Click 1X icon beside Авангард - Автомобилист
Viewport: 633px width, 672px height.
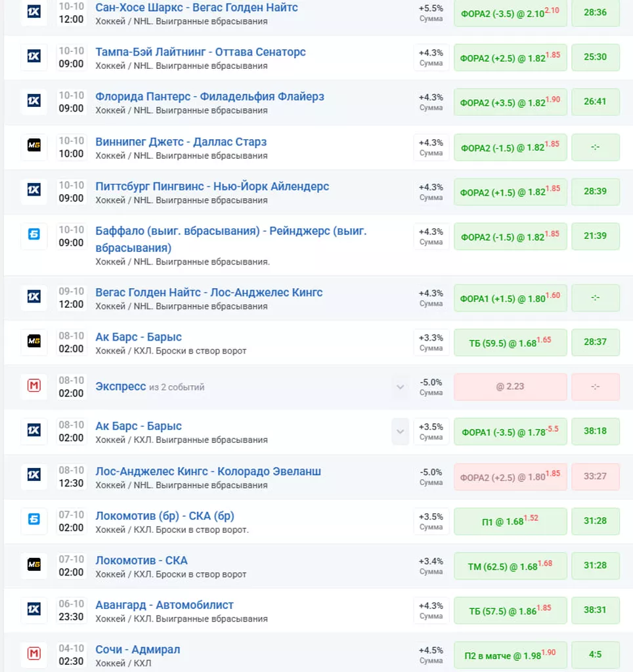34,610
